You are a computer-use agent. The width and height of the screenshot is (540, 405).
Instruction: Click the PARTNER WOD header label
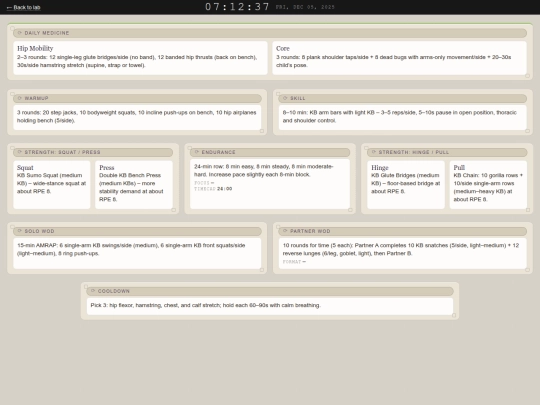click(x=310, y=231)
